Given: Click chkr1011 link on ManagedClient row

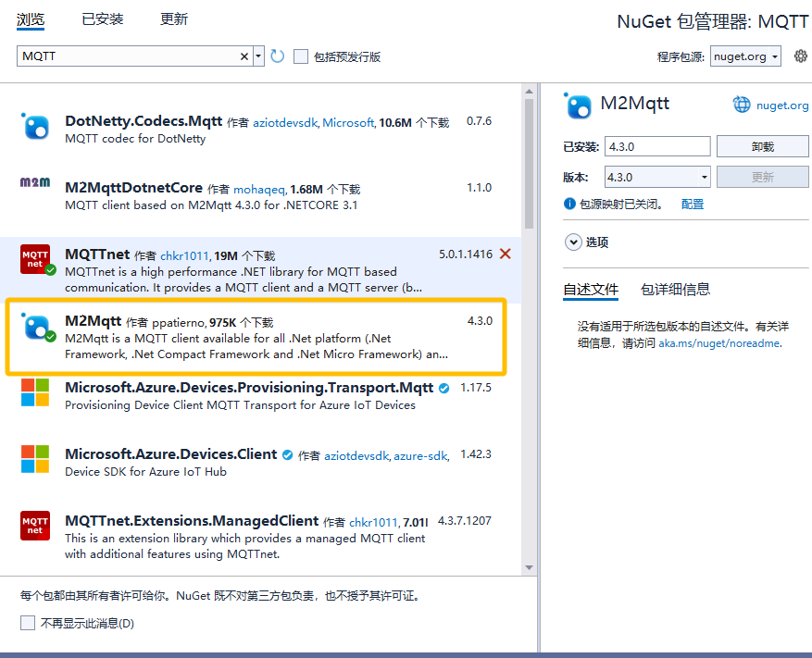Looking at the screenshot, I should click(x=373, y=522).
